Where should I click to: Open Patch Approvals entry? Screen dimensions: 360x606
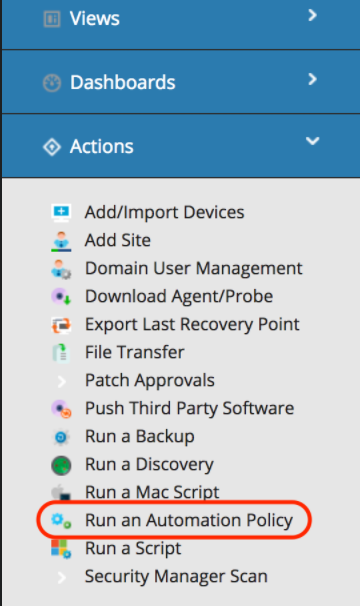click(x=149, y=381)
